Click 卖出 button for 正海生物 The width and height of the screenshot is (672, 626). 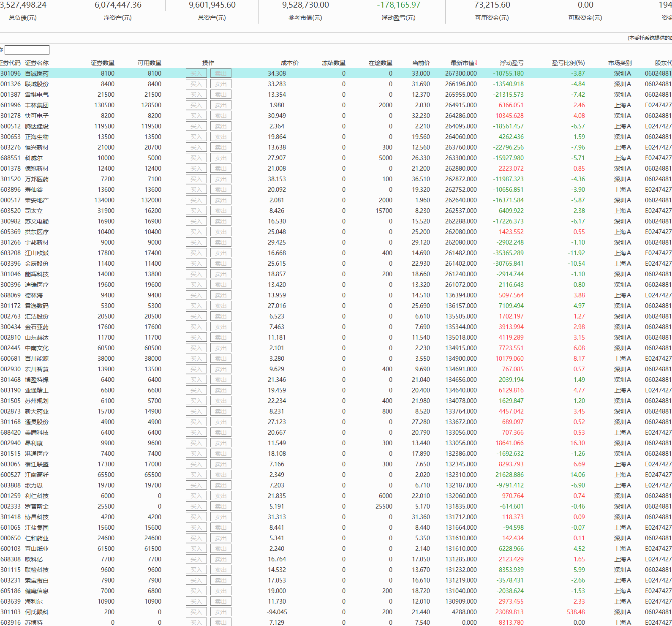point(221,137)
